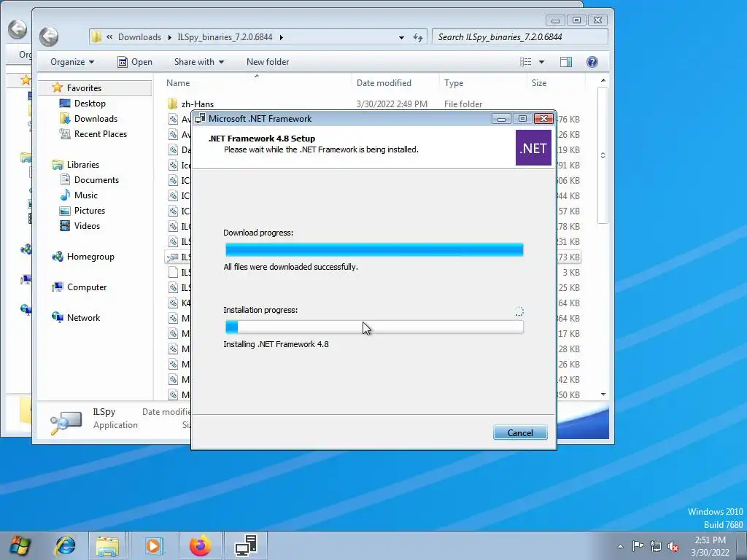Click the Change your view icon
Screen dimensions: 747x560
point(525,62)
